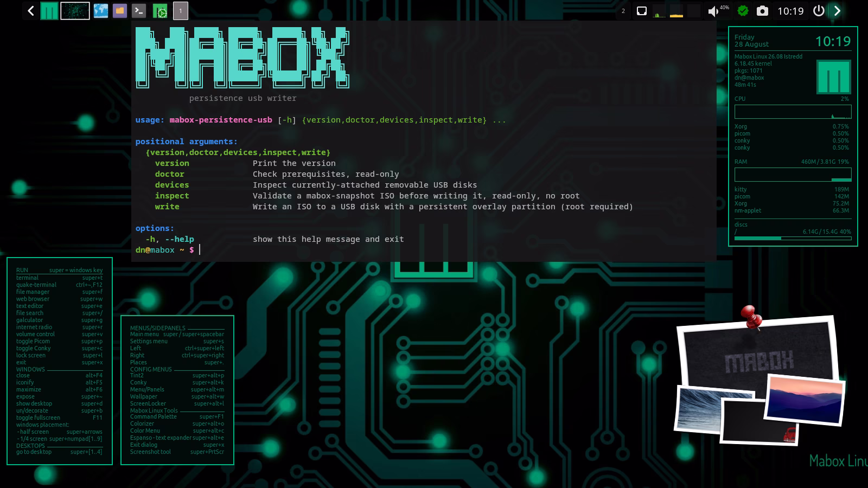The height and width of the screenshot is (488, 868).
Task: Open the Mabox Control Center gear icon
Action: 160,11
